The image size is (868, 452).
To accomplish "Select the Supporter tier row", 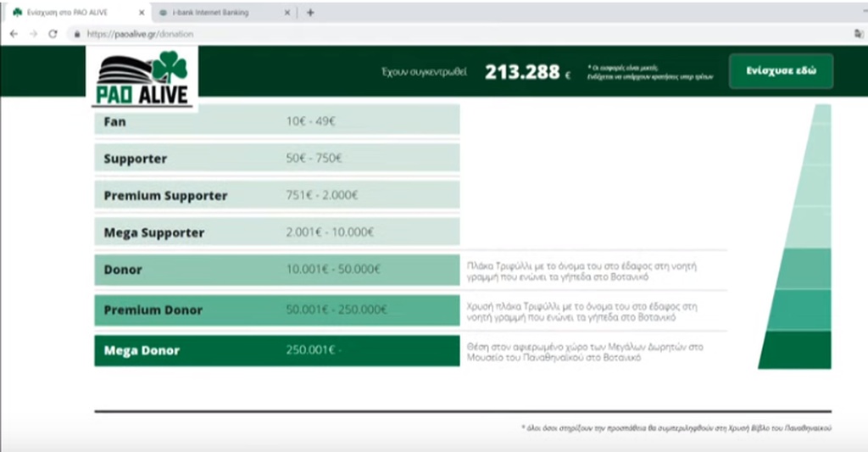I will (277, 158).
